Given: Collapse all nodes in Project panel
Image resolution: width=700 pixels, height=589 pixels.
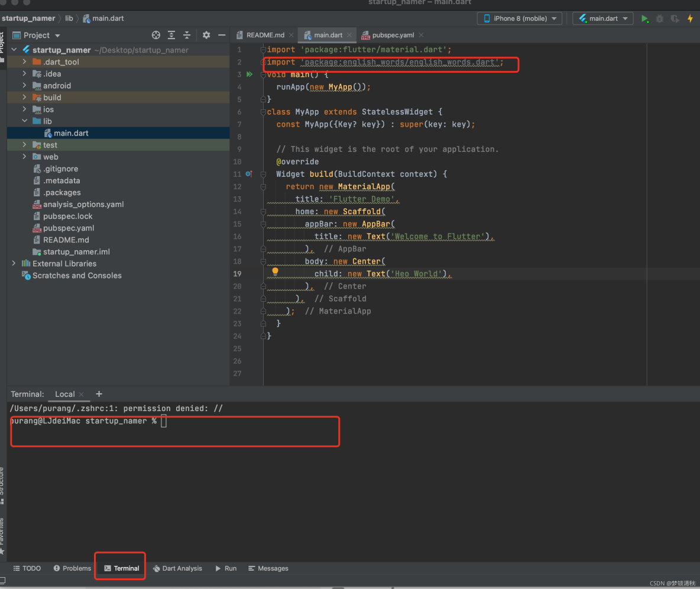Looking at the screenshot, I should tap(186, 35).
